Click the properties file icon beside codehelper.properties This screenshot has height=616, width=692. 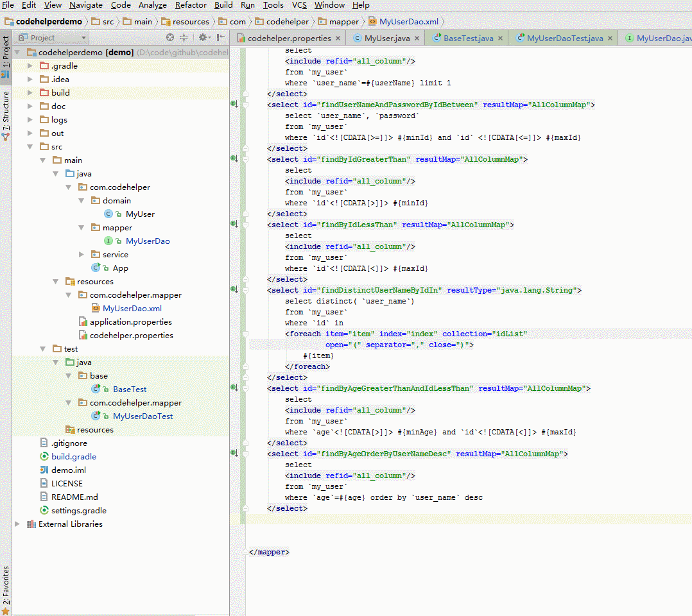point(83,335)
